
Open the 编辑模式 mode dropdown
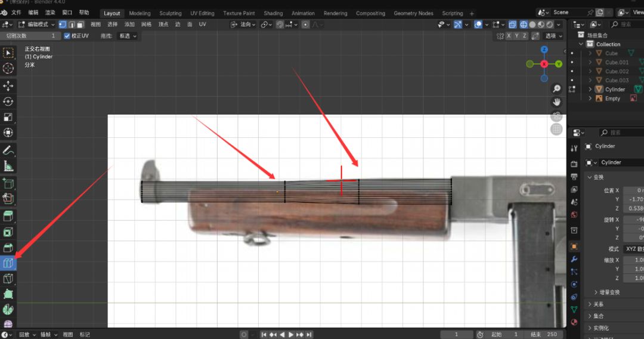pos(36,24)
